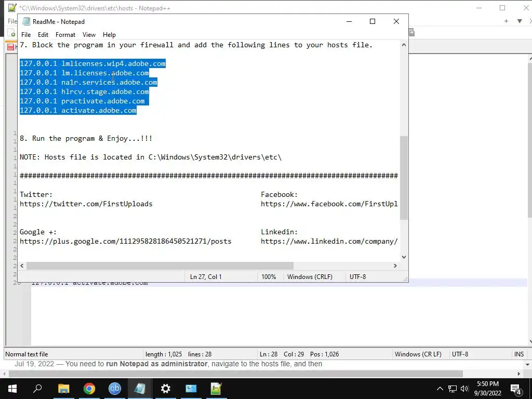532x399 pixels.
Task: Open Settings gear on the taskbar
Action: click(x=166, y=389)
